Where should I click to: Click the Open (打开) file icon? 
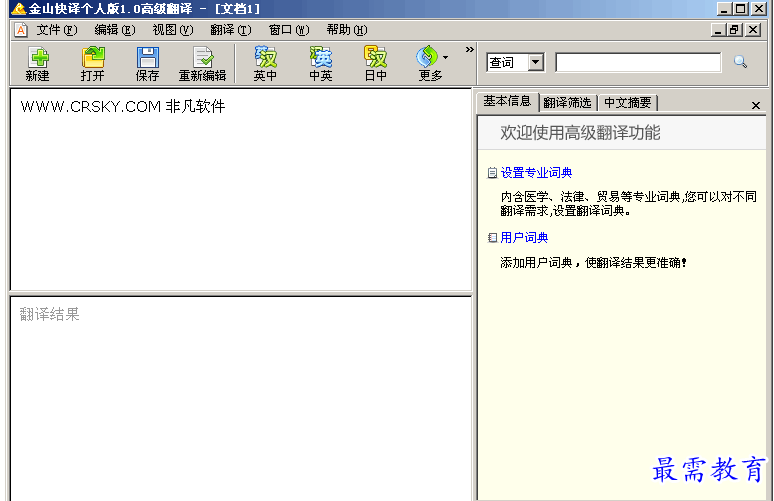[x=93, y=57]
